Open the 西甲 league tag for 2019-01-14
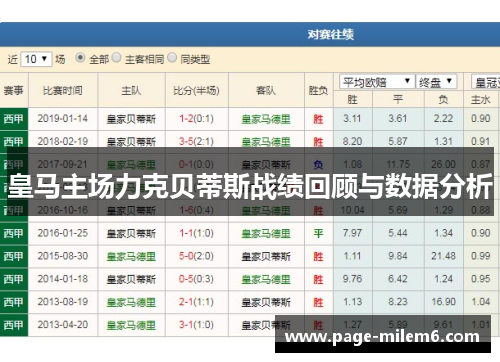500x362 pixels. point(14,119)
